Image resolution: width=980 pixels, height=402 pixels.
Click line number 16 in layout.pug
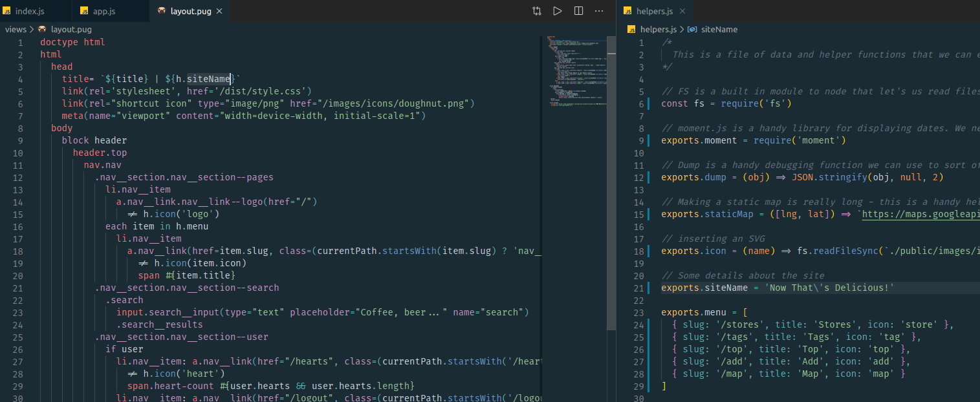click(17, 226)
